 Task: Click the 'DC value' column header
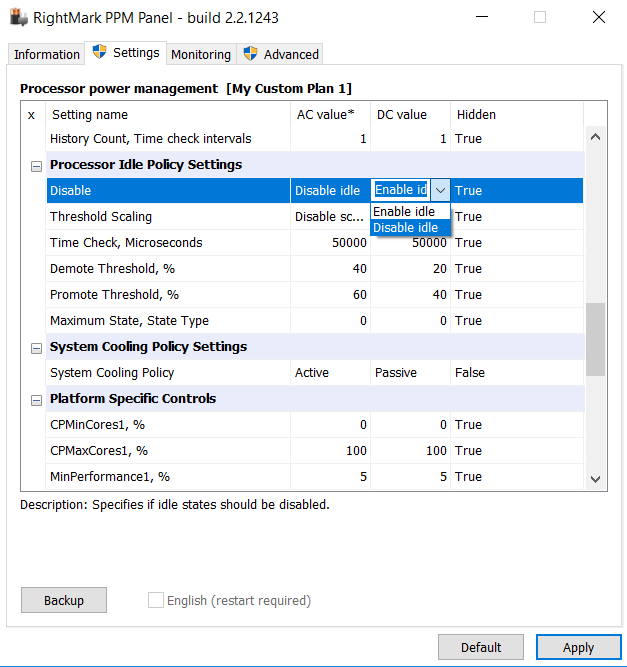410,115
